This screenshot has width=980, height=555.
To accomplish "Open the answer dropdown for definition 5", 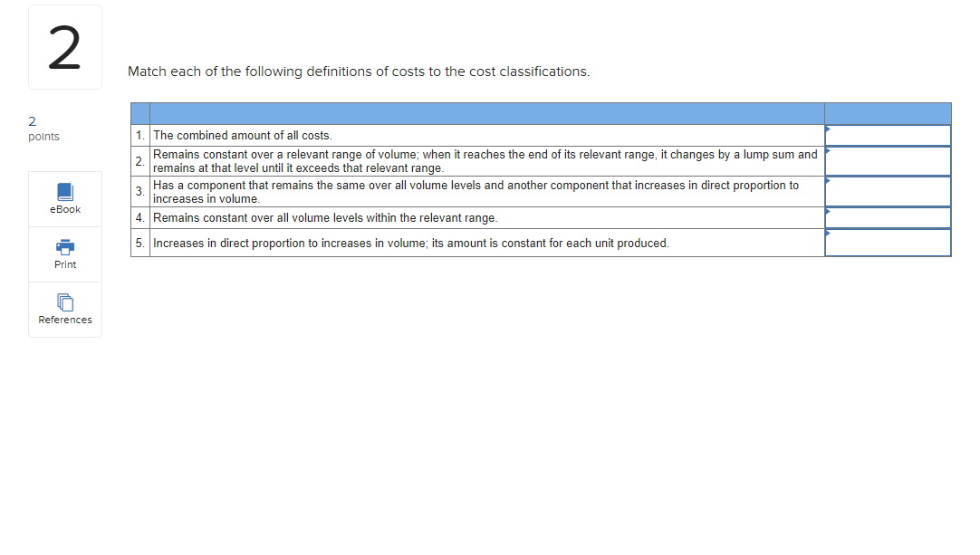I will (887, 242).
